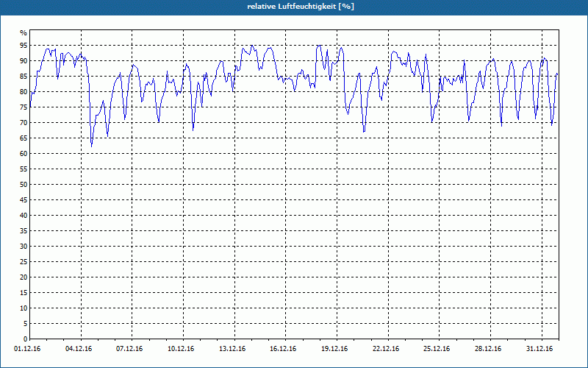Click the y-axis value 60
The height and width of the screenshot is (368, 588).
point(24,154)
